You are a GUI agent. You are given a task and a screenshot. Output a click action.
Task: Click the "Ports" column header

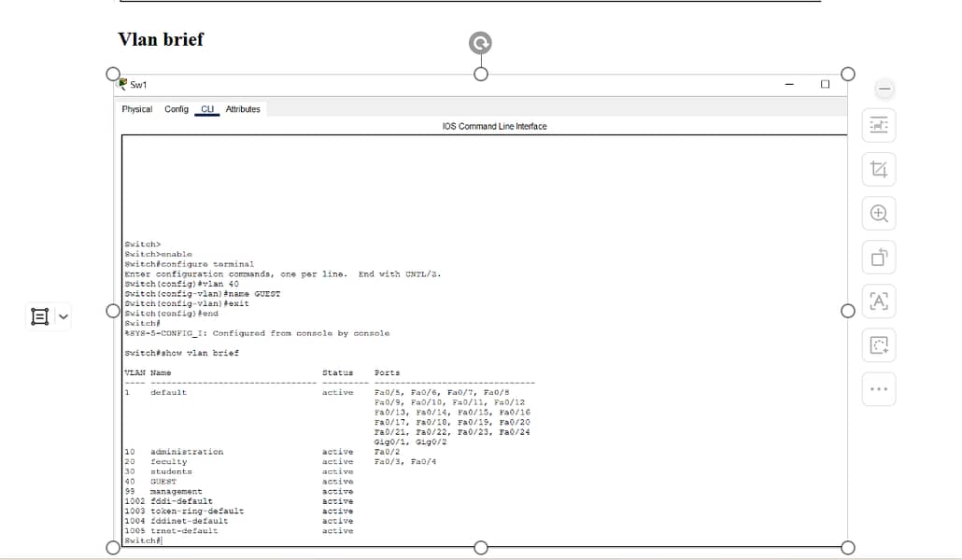387,373
